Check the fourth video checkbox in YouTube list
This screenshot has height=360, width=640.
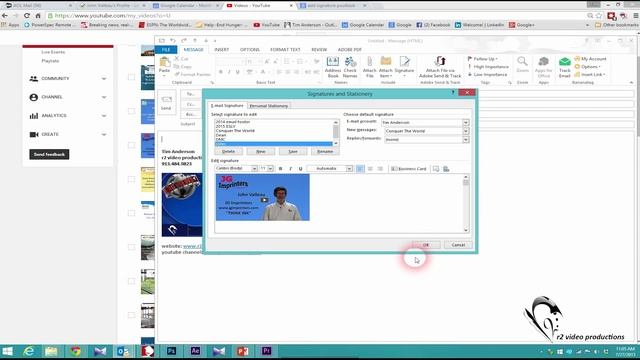[x=131, y=179]
